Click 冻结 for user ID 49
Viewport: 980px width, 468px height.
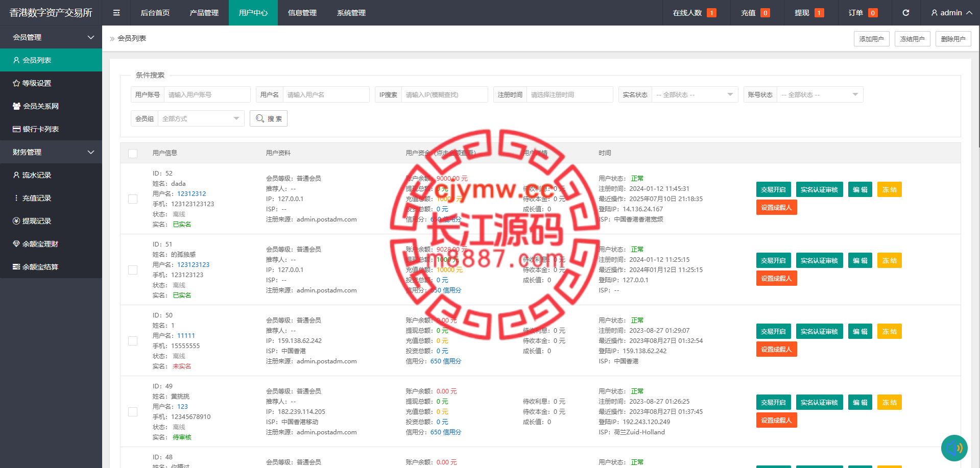click(x=890, y=402)
